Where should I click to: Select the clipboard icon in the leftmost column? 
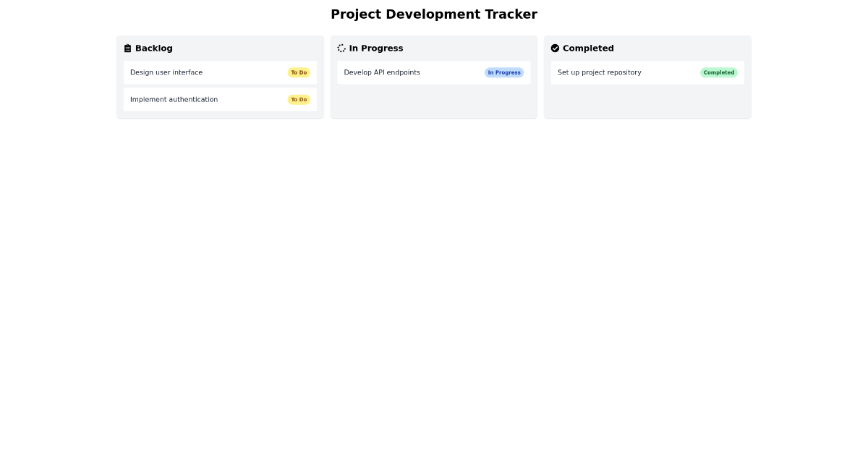128,48
